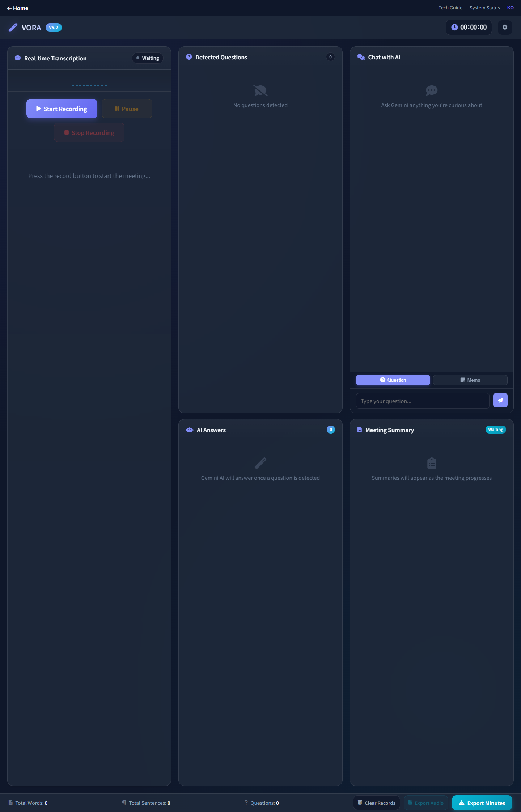Click the Clear Records button
This screenshot has height=812, width=521.
tap(376, 803)
